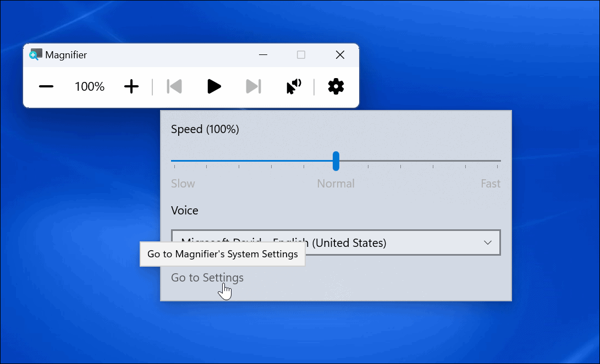Click the Fast label under the slider
Screen dimensions: 600x364
click(490, 183)
